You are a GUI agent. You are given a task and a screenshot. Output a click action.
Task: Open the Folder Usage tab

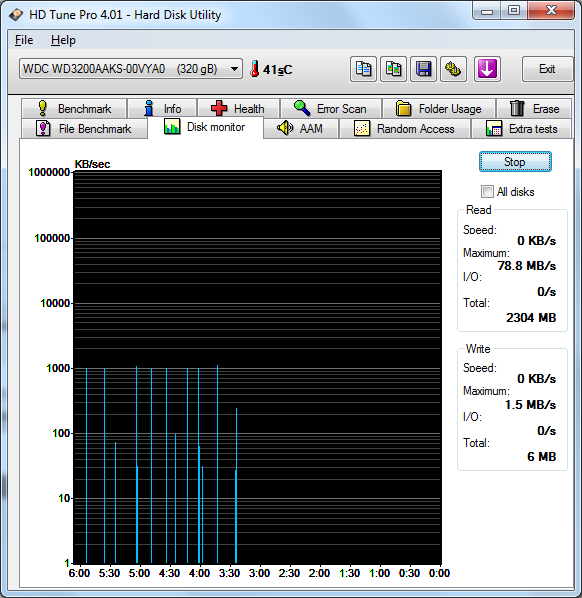[439, 108]
